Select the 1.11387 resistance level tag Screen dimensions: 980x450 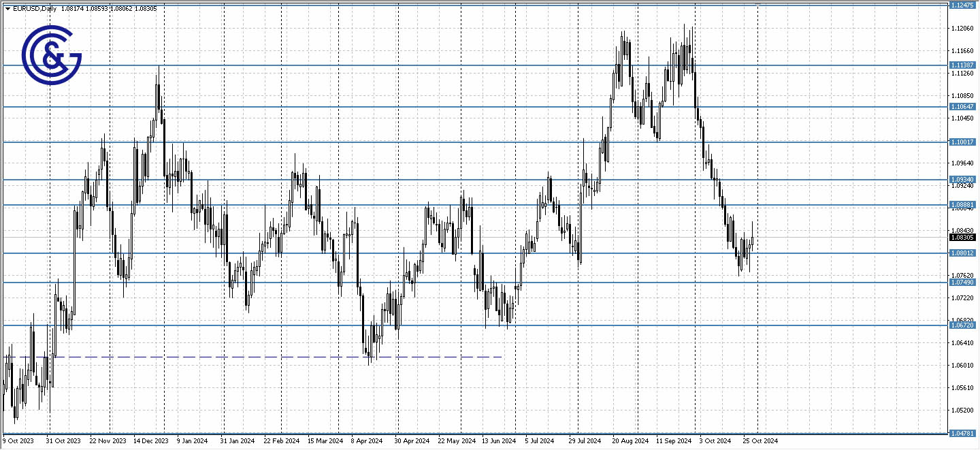click(x=964, y=64)
